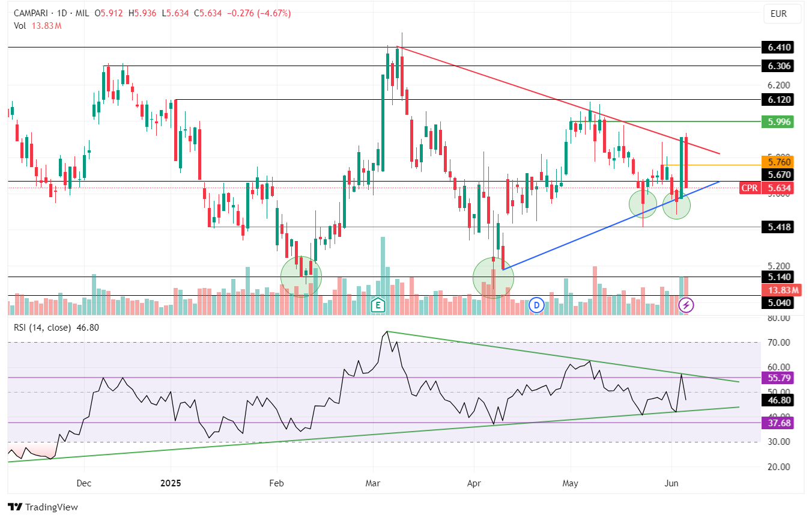The width and height of the screenshot is (812, 520).
Task: Select the orange 5.760 price label
Action: [777, 162]
